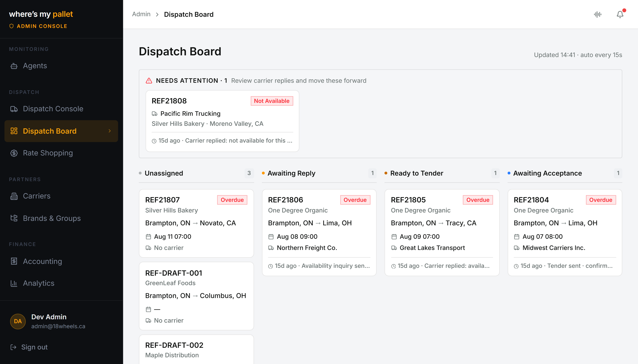Open the notifications bell
Viewport: 638px width, 364px height.
(620, 15)
